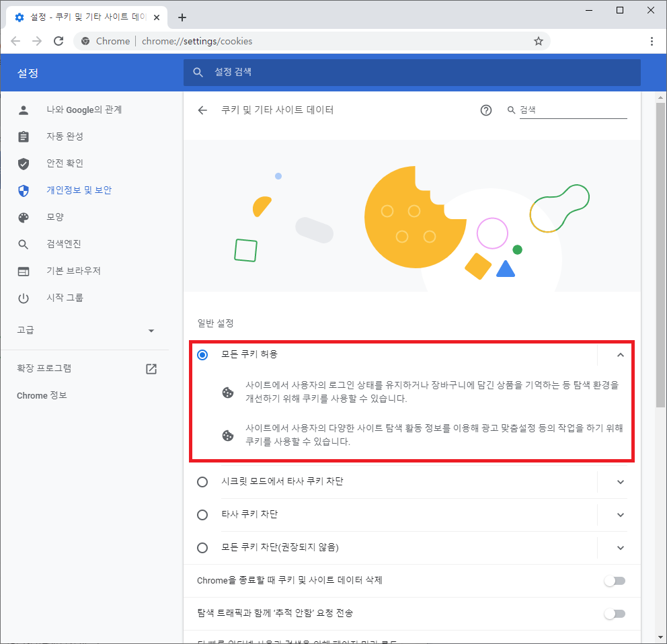Click second cookie icon in description
This screenshot has height=644, width=667.
[x=228, y=436]
